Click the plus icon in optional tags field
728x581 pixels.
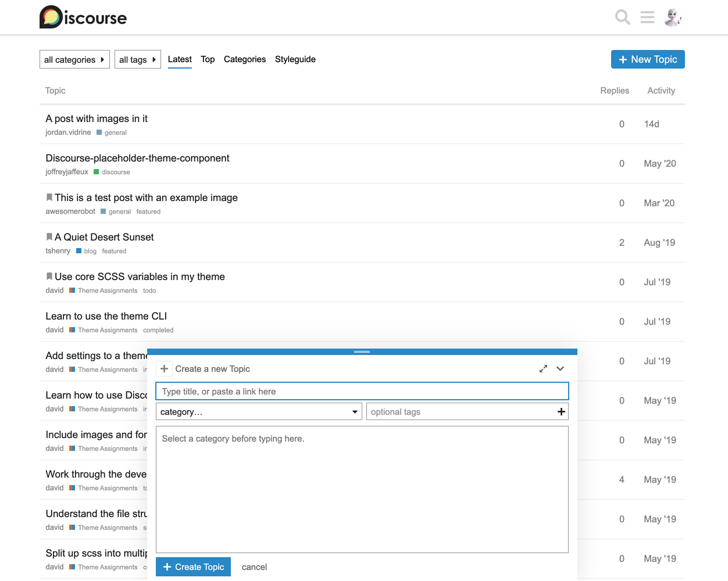point(561,412)
